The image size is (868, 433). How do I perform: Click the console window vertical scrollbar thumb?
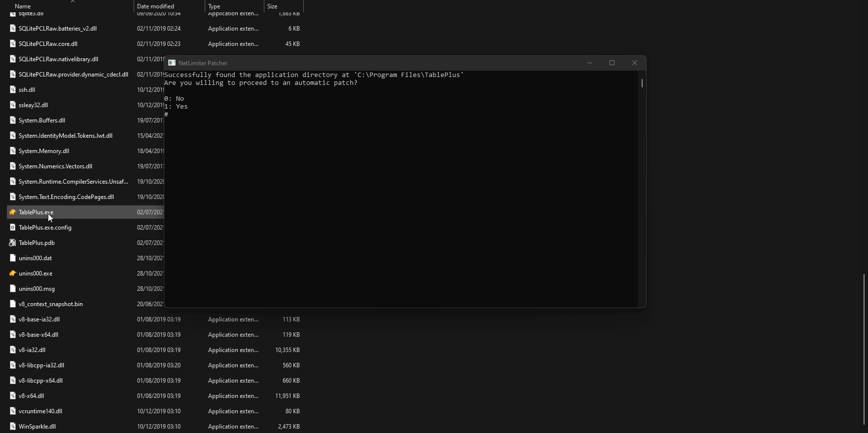point(642,83)
